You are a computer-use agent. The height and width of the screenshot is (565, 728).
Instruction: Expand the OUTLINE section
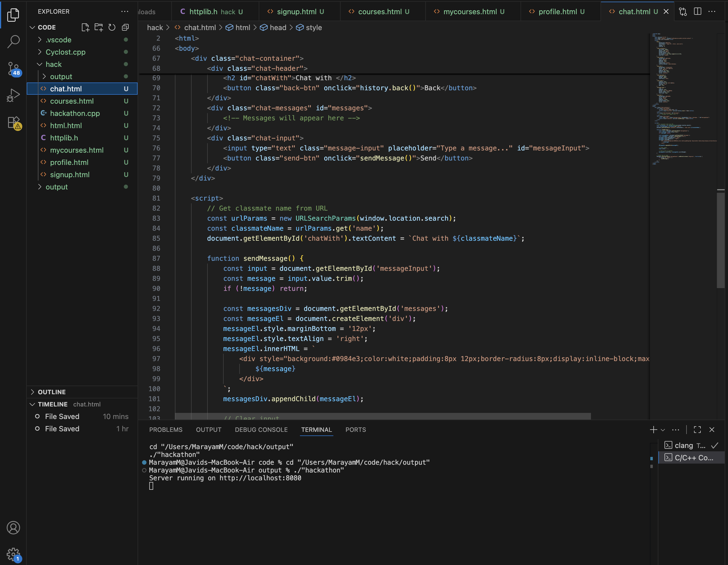point(52,392)
